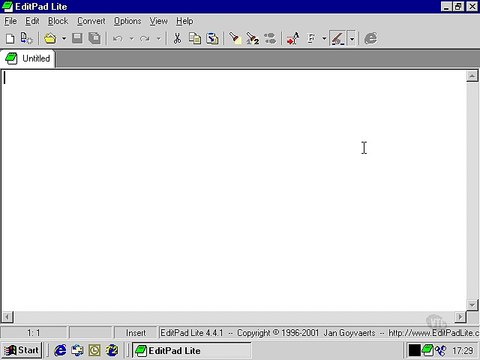Viewport: 480px width, 360px height.
Task: Click the 1: 1 cursor position status
Action: click(x=34, y=333)
